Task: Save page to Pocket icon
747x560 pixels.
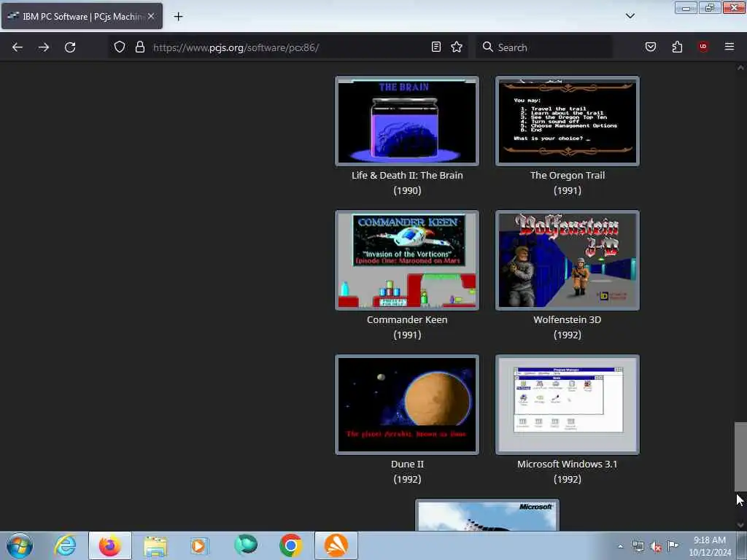Action: [x=650, y=47]
